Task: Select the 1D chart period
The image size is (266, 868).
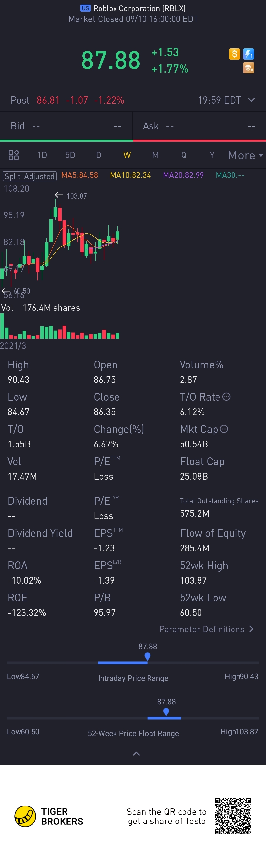Action: 42,155
